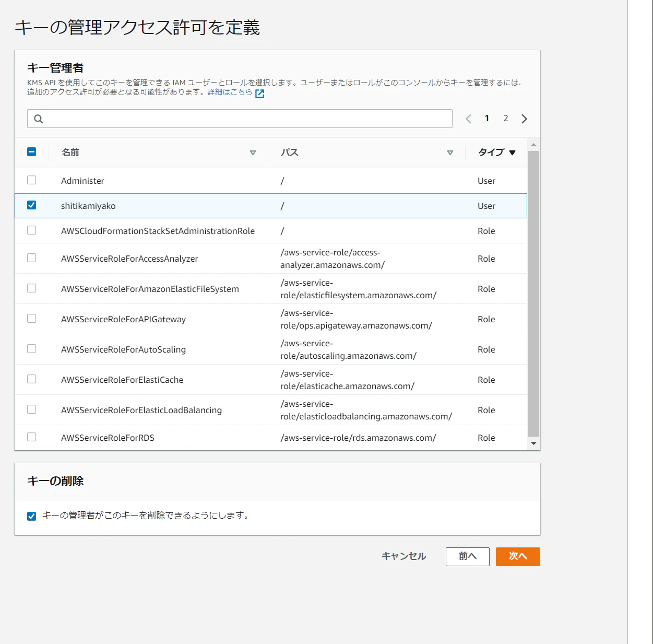The height and width of the screenshot is (644, 653).
Task: Click AWSServiceRoleForRDS name
Action: (108, 438)
